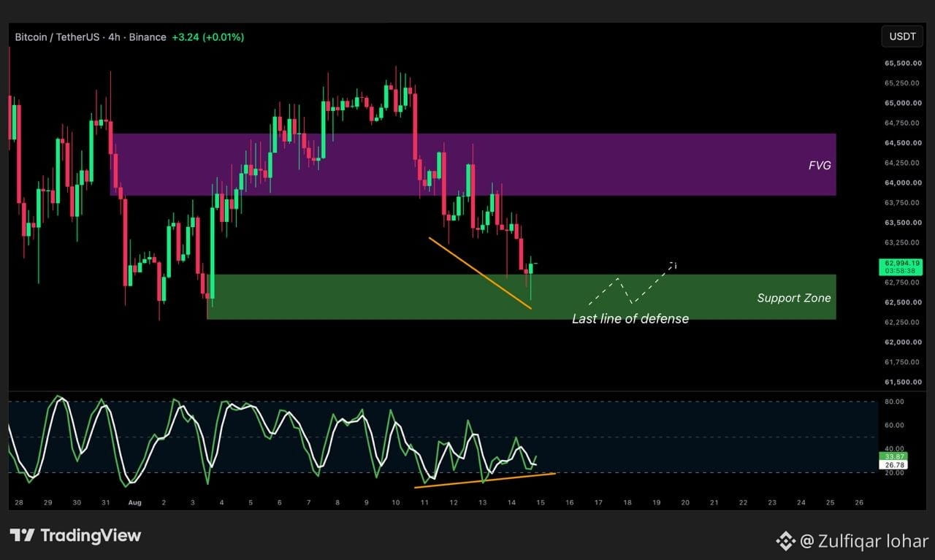Click the oscillator value label 26.78
The width and height of the screenshot is (935, 560).
coord(893,464)
